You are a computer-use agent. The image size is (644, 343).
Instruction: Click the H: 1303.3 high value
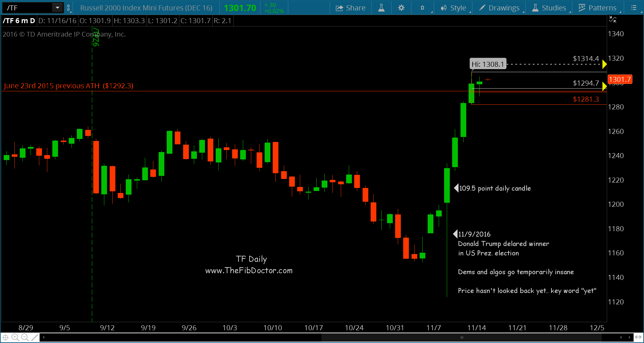click(129, 21)
